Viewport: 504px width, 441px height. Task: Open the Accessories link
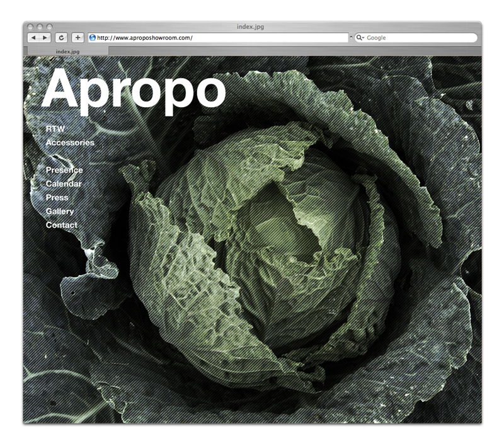point(70,142)
